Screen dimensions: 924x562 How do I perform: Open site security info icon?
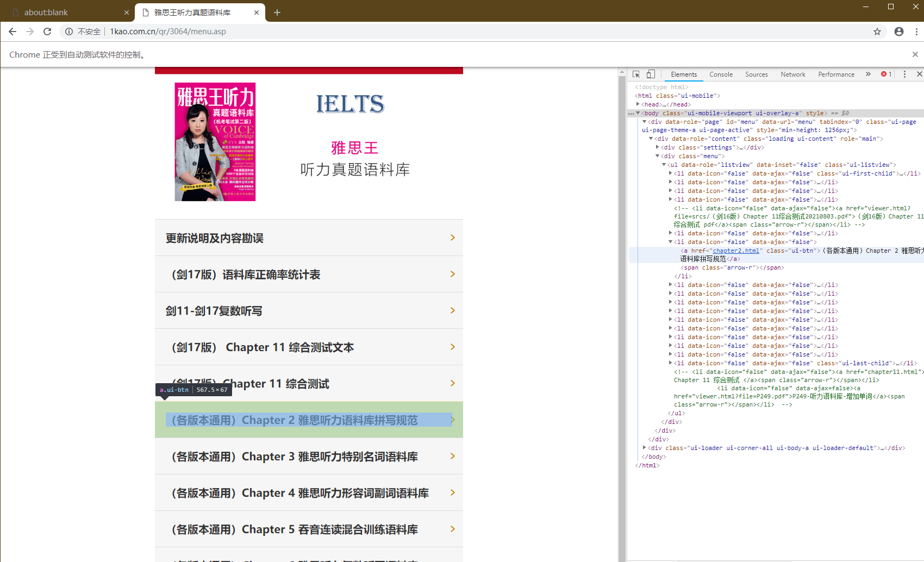point(69,32)
